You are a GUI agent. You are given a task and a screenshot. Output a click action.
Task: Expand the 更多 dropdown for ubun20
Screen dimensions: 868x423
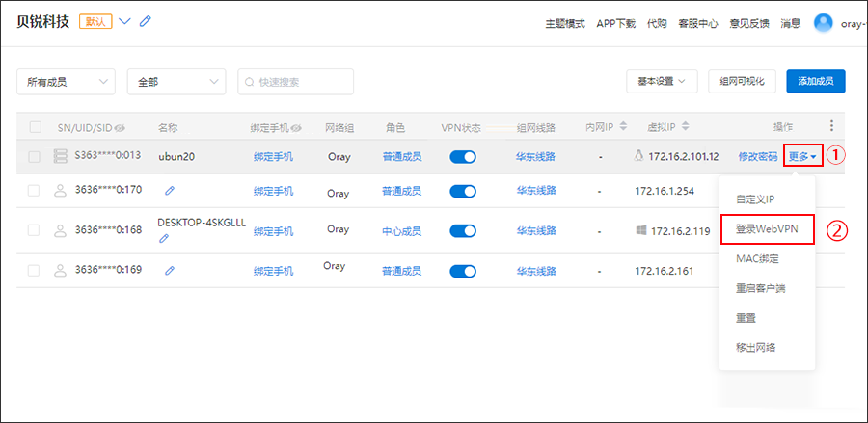[802, 156]
